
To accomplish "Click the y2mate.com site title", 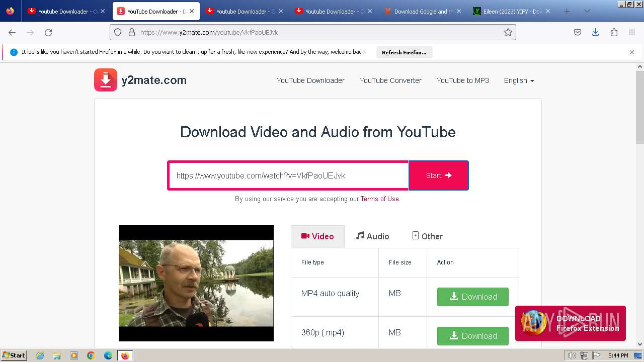I will [154, 80].
